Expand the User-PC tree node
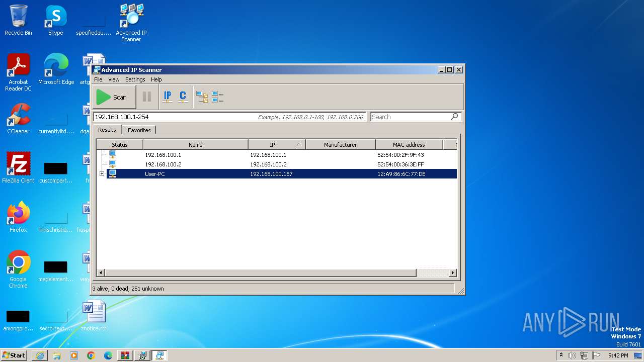Image resolution: width=644 pixels, height=362 pixels. [x=102, y=174]
